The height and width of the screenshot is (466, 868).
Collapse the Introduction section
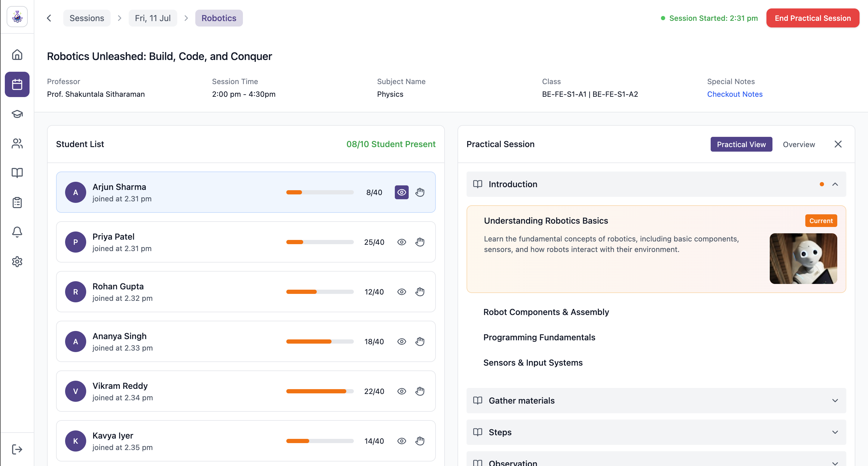[x=835, y=184]
